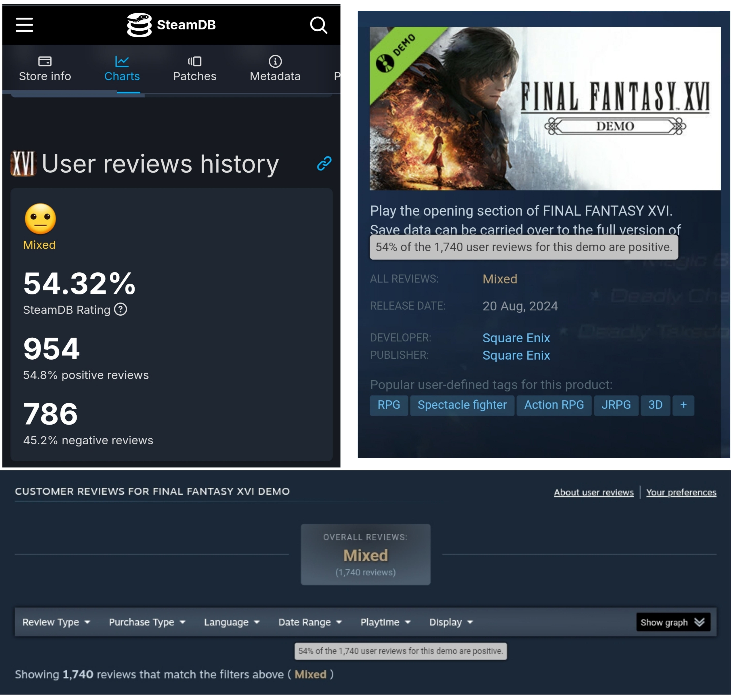Expand the Playtime filter dropdown

coord(386,622)
